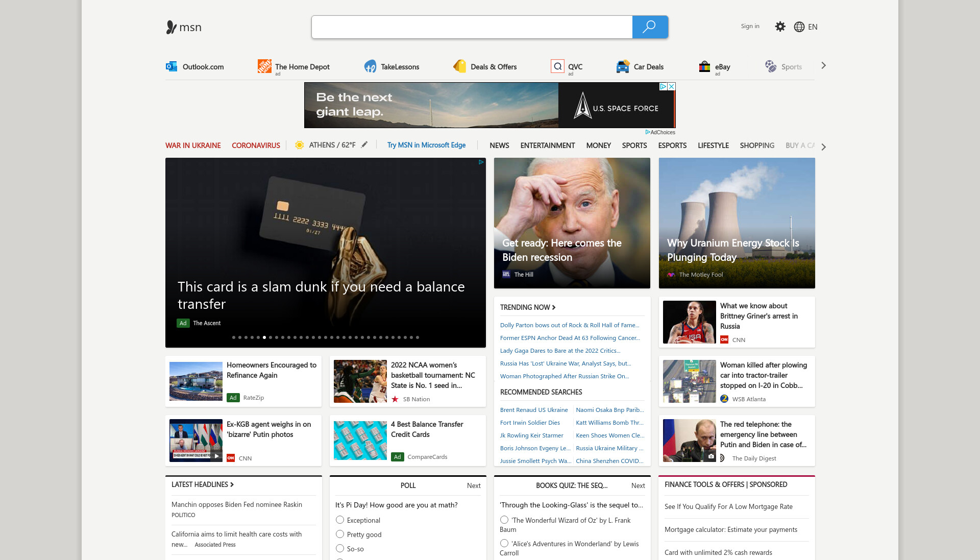The height and width of the screenshot is (560, 980).
Task: Select the highlighted carousel slide dot
Action: [264, 337]
